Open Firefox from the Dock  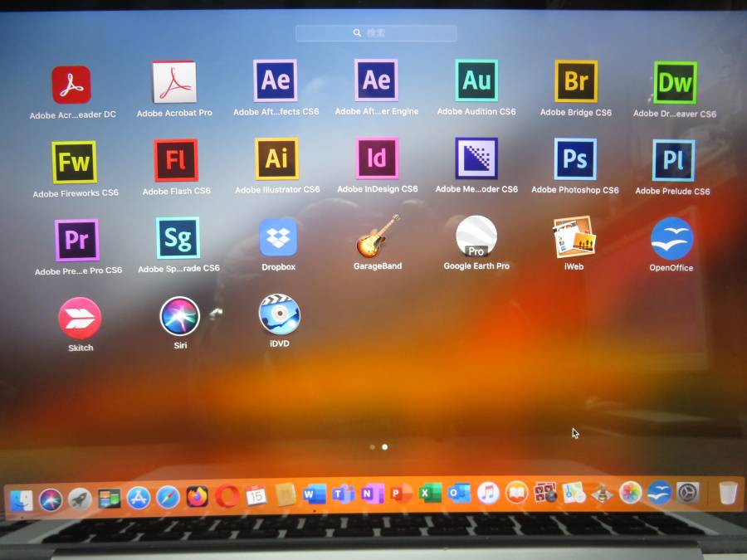pos(198,497)
